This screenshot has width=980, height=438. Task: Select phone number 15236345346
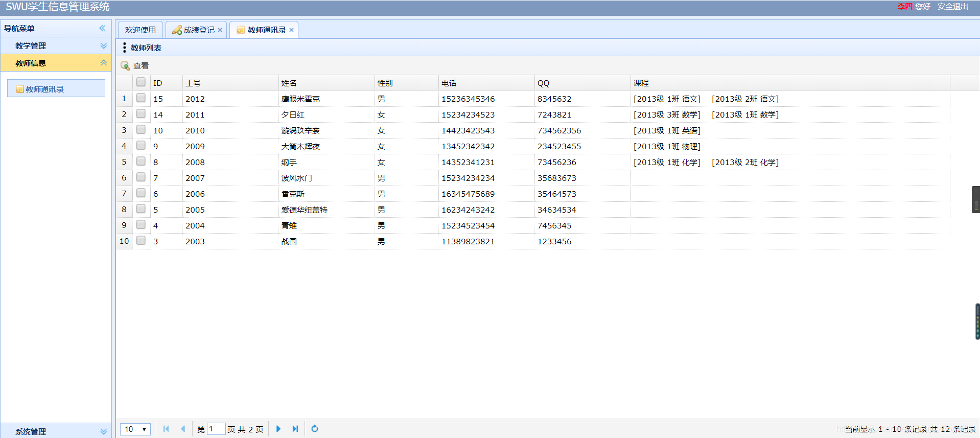(x=468, y=99)
